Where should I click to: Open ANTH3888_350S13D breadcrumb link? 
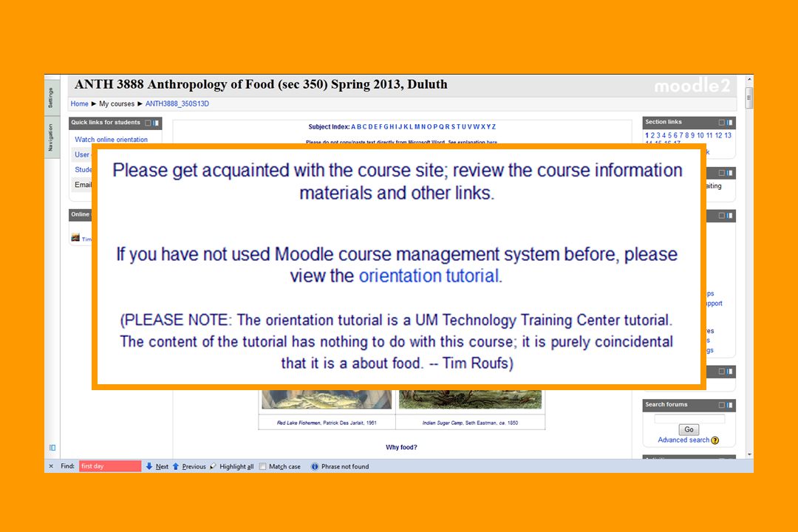pos(177,104)
